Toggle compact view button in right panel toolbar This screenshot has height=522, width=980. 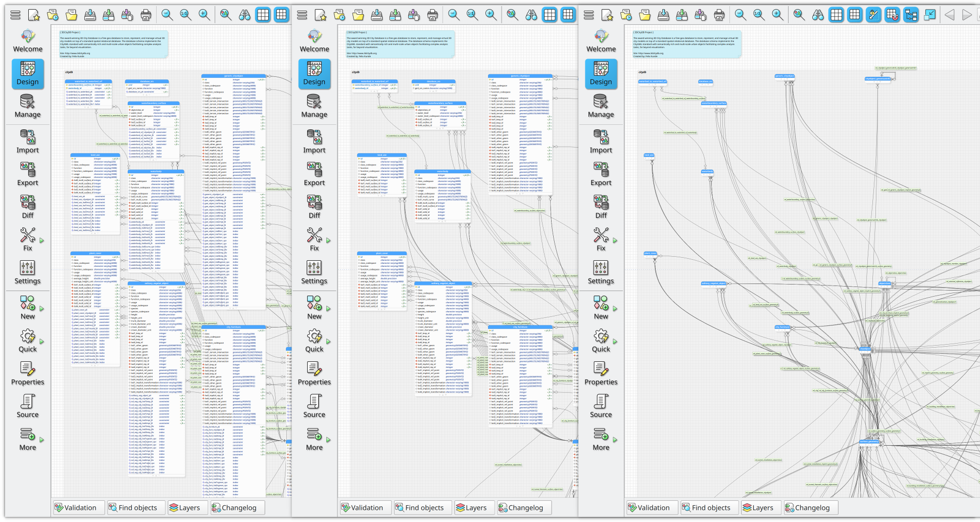point(911,15)
